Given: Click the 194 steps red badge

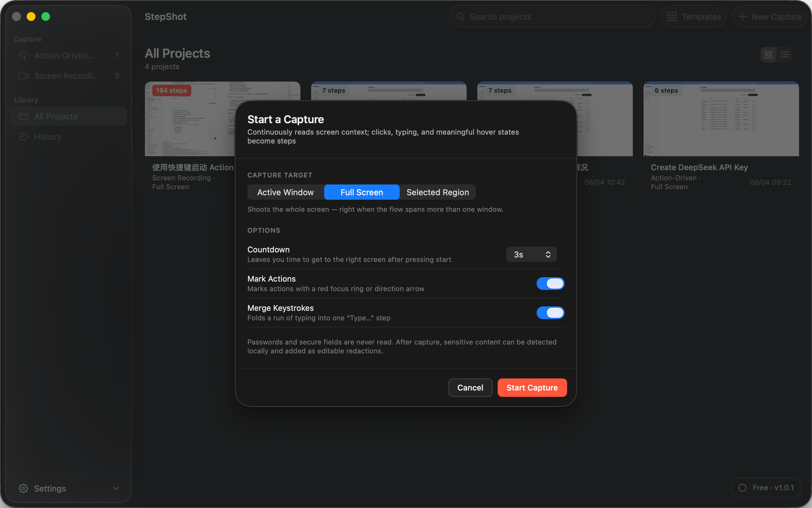Looking at the screenshot, I should pyautogui.click(x=172, y=90).
